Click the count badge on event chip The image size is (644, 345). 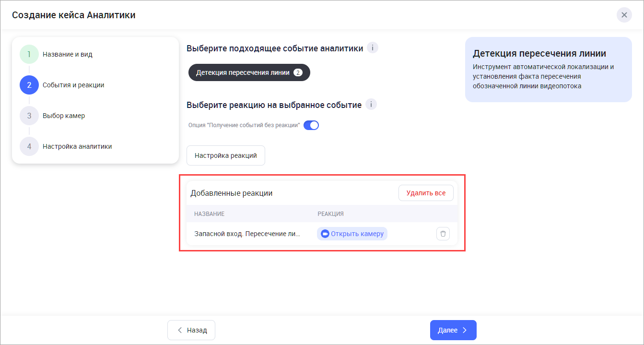coord(298,73)
